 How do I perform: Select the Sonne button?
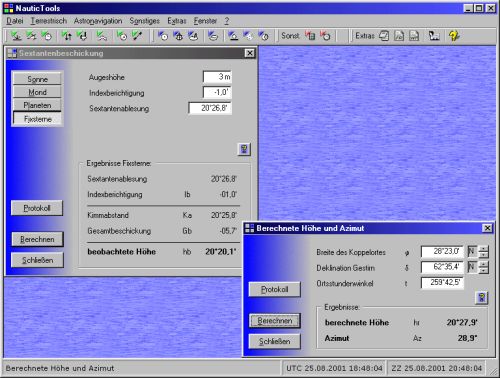coord(37,79)
